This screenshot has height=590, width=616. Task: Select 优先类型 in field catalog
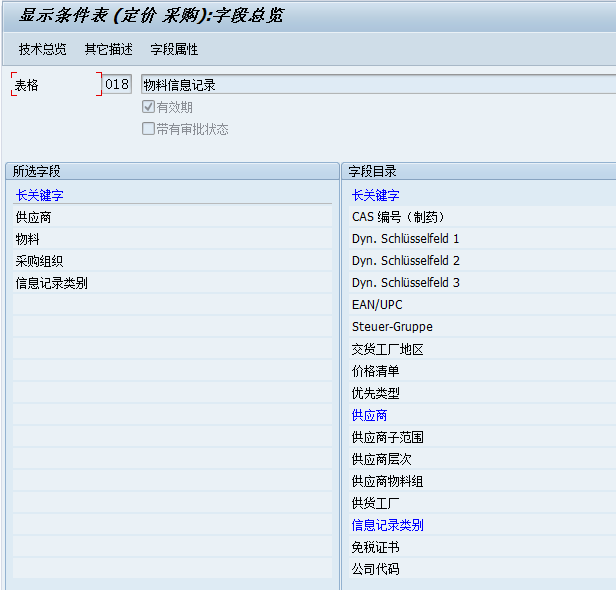(x=482, y=393)
